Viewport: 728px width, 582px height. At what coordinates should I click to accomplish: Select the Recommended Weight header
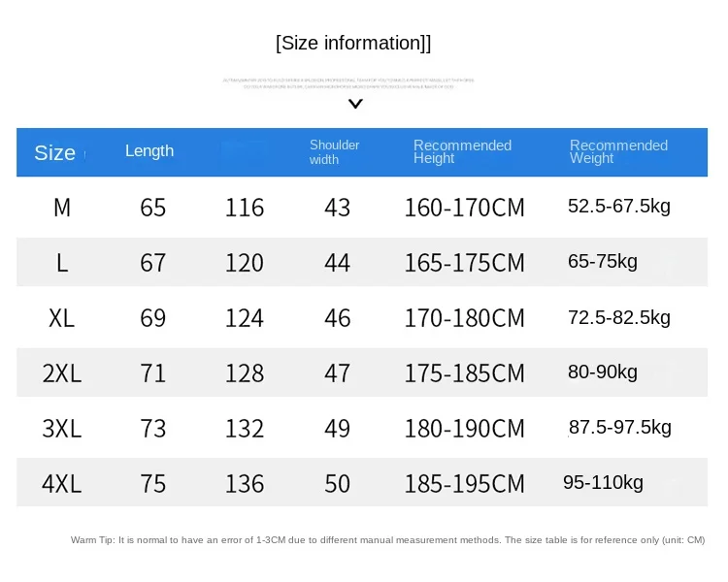click(x=618, y=152)
